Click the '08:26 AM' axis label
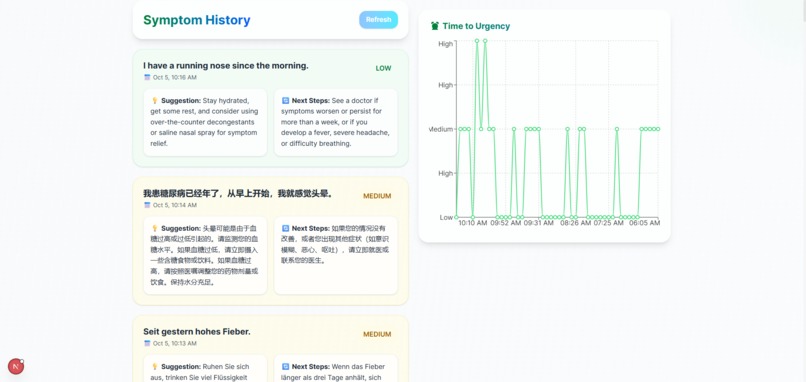Viewport: 806px width, 382px height. [x=575, y=223]
